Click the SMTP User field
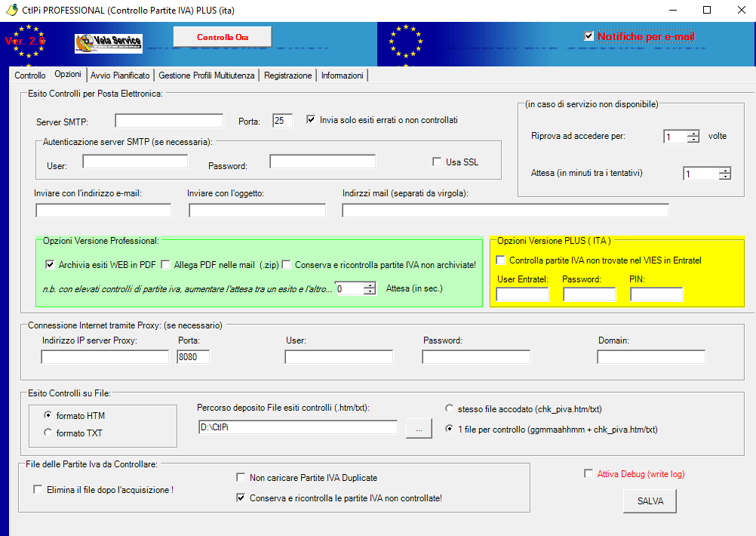756x536 pixels. click(x=135, y=161)
